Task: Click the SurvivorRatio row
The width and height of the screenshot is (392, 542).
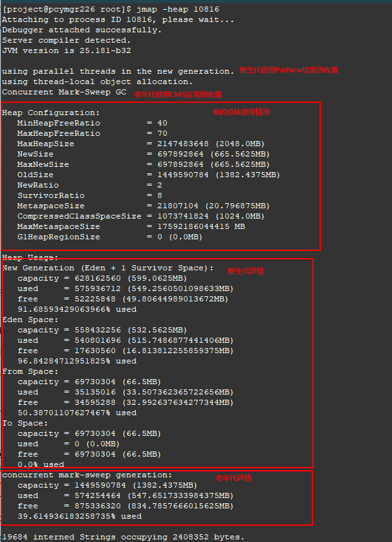Action: click(91, 195)
